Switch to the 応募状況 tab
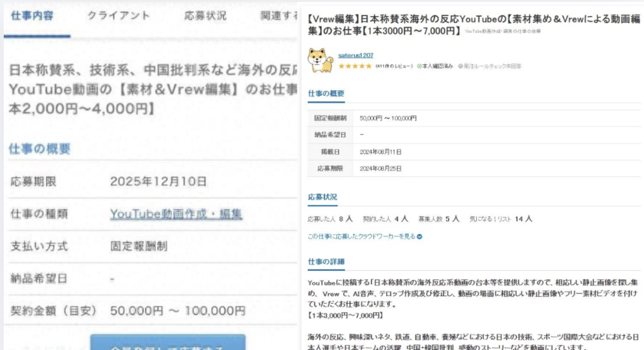644x350 pixels. point(205,16)
